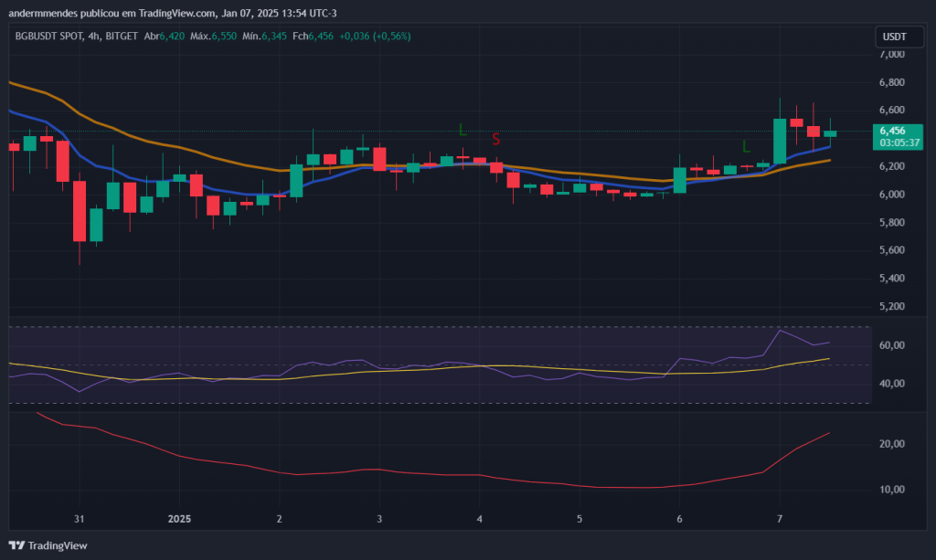Click the Fch 6,456 close value
The image size is (936, 560).
[x=313, y=37]
